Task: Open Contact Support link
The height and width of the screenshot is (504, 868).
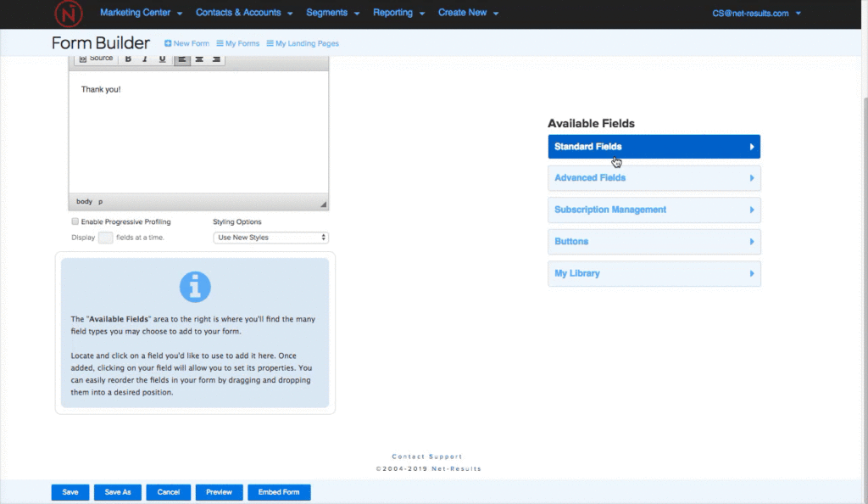Action: click(427, 457)
